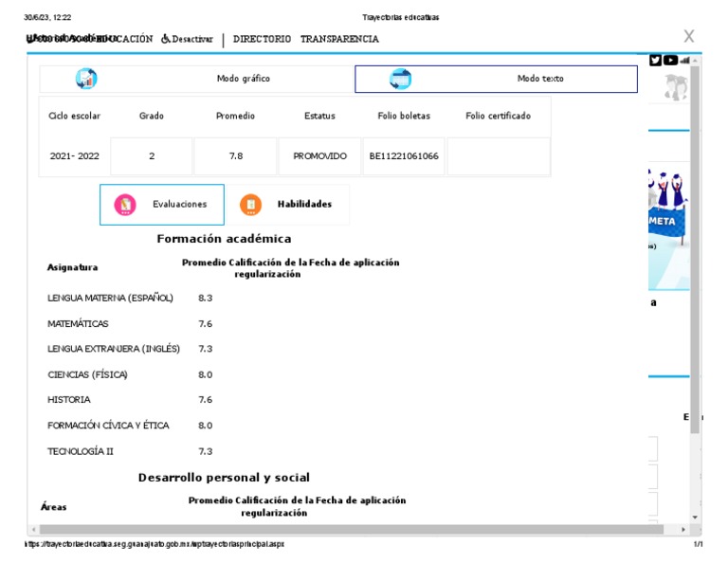The width and height of the screenshot is (728, 563).
Task: Click the orange Habilidades icon
Action: (x=250, y=205)
